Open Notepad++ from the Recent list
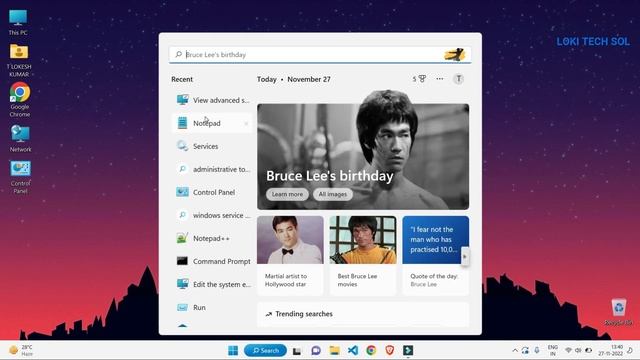 (x=212, y=238)
